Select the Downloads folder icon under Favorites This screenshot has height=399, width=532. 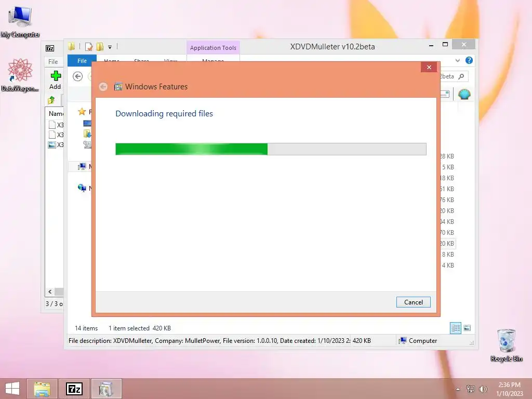coord(87,134)
